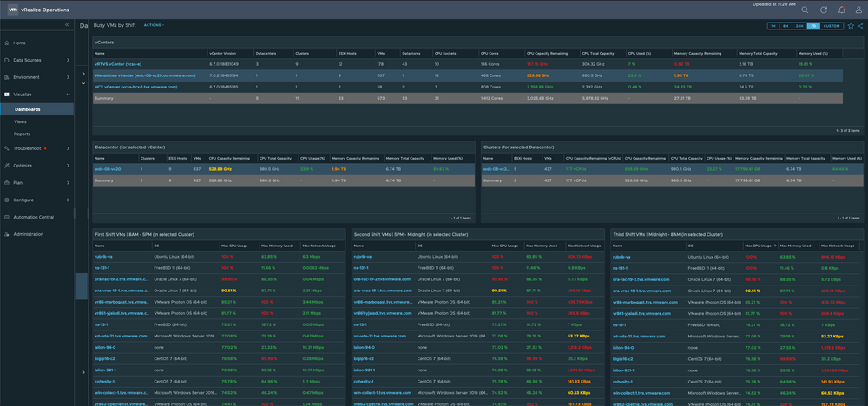Image resolution: width=868 pixels, height=406 pixels.
Task: Open Reports under Visualize
Action: point(23,134)
